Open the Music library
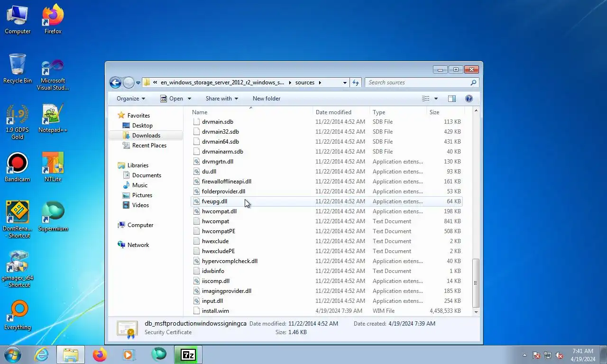Image resolution: width=607 pixels, height=364 pixels. click(139, 185)
